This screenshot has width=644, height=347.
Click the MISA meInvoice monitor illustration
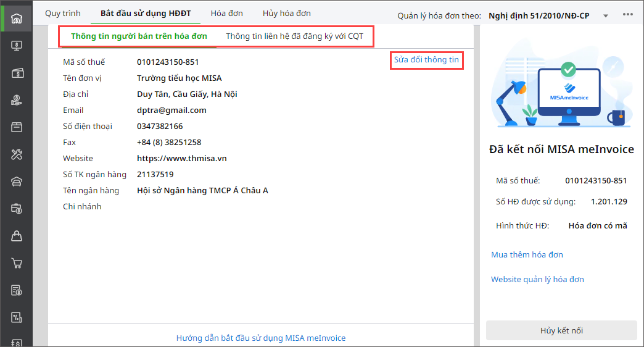[569, 93]
